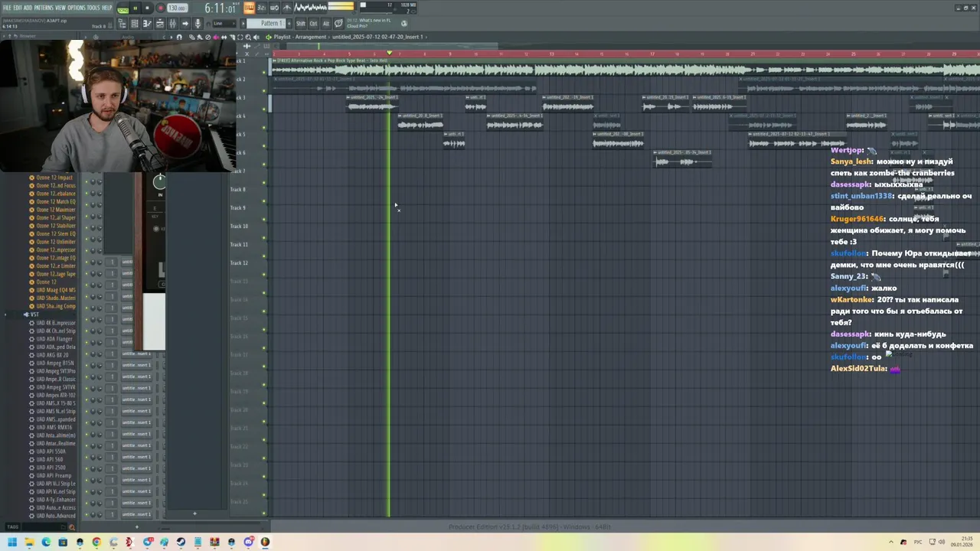The width and height of the screenshot is (980, 551).
Task: Select the Zoom tool in playlist toolbar
Action: (248, 37)
